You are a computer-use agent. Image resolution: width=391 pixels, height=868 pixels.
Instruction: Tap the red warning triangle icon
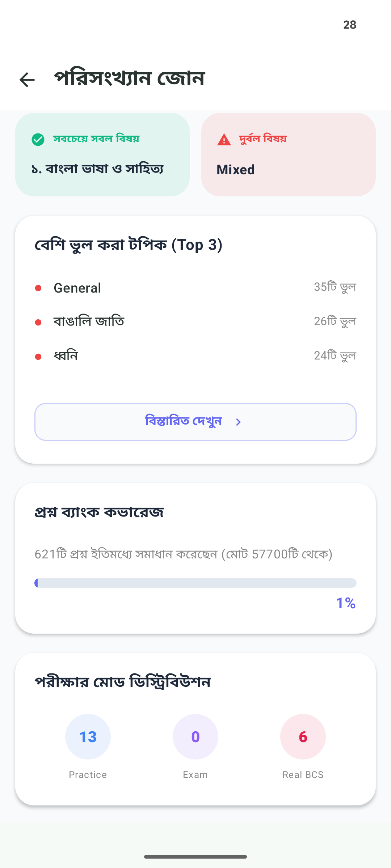(224, 140)
